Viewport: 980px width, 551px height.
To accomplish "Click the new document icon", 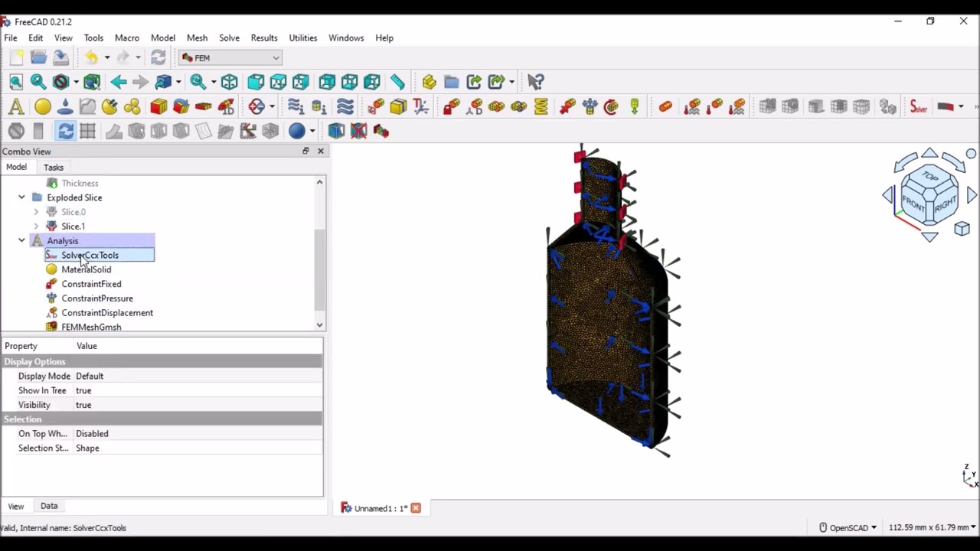I will click(x=16, y=57).
